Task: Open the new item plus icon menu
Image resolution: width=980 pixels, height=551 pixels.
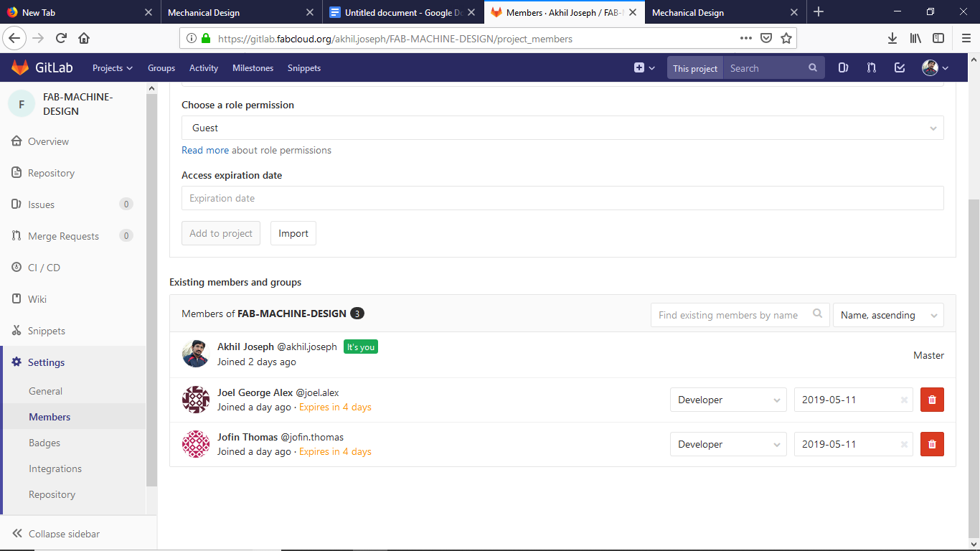Action: tap(644, 68)
